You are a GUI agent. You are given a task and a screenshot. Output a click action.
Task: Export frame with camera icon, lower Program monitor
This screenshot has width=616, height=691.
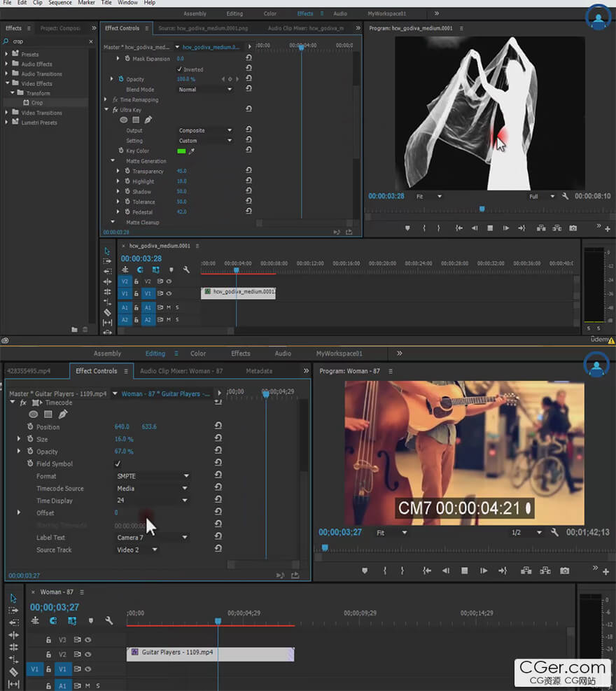pos(564,571)
